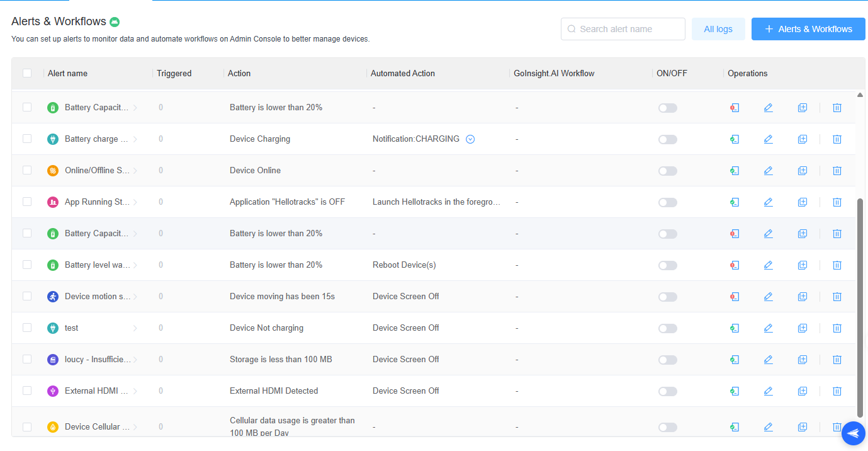This screenshot has height=451, width=868.
Task: Select the Battery level alert checkbox
Action: pyautogui.click(x=27, y=265)
